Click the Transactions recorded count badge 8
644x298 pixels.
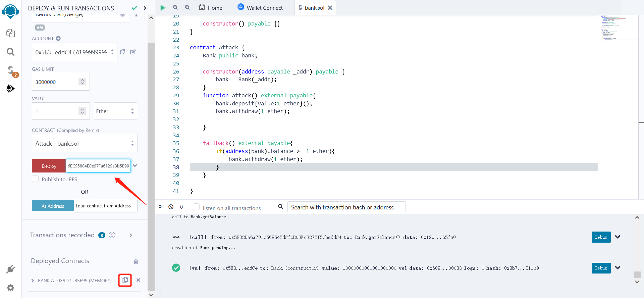tap(102, 235)
